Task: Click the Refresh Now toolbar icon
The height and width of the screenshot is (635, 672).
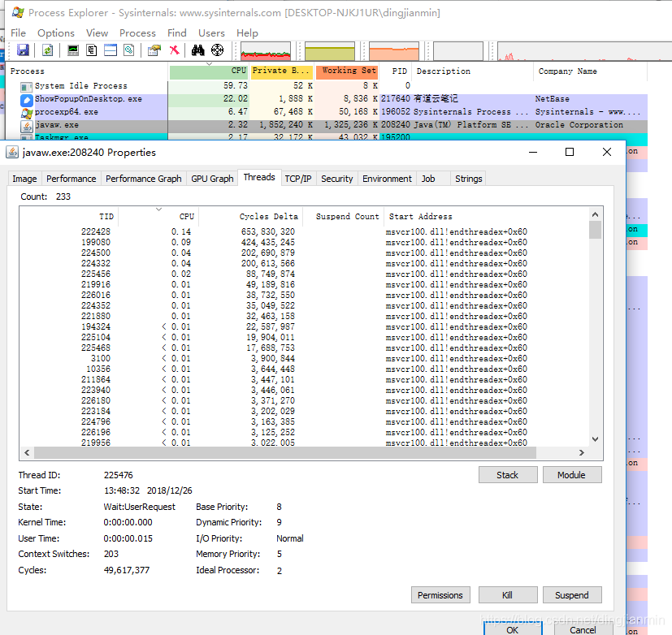Action: [48, 50]
